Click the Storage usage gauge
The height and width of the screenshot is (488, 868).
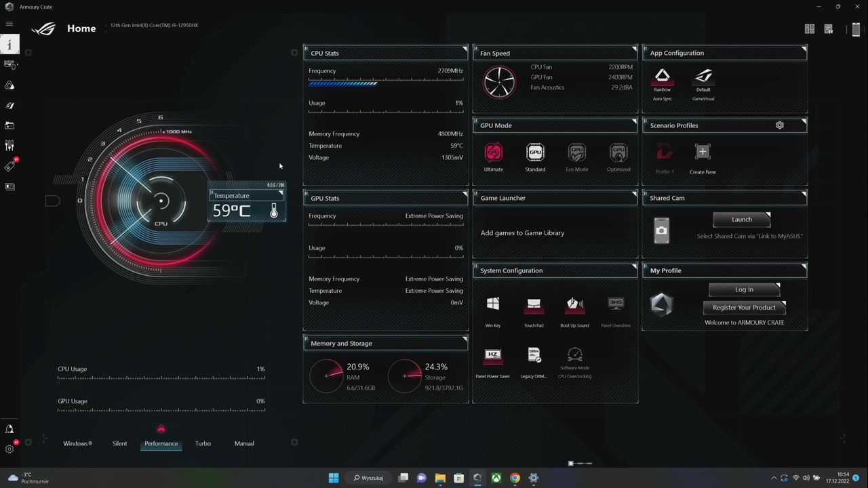pyautogui.click(x=405, y=375)
